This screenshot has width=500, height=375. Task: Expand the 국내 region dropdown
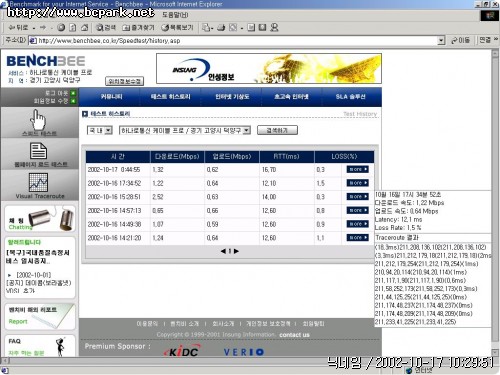pos(108,130)
